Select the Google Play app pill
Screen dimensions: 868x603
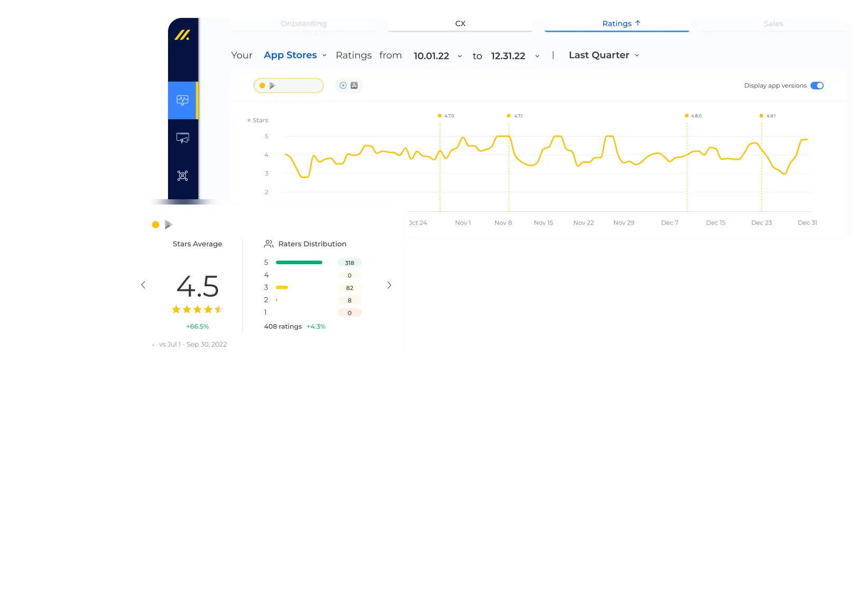pos(289,85)
